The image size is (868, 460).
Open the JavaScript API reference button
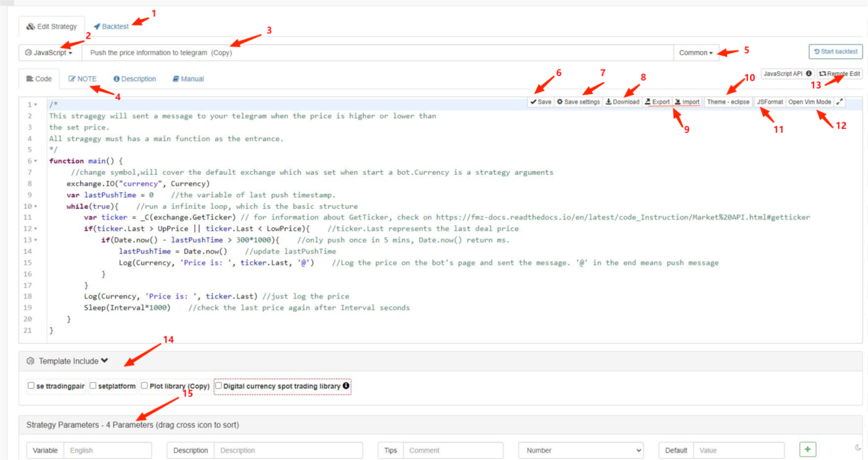pyautogui.click(x=787, y=73)
